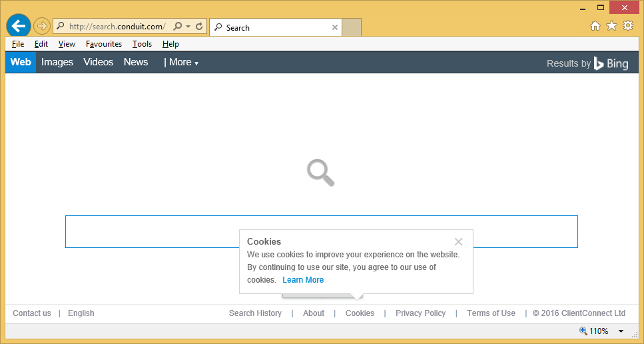Open the Privacy Policy link
Viewport: 644px width, 344px height.
421,313
